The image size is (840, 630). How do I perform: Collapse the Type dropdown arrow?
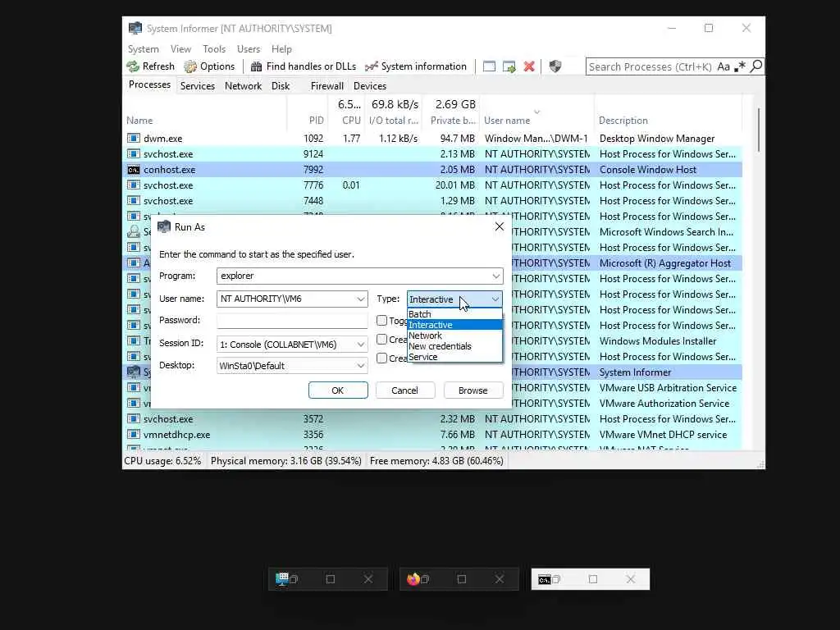click(x=495, y=299)
